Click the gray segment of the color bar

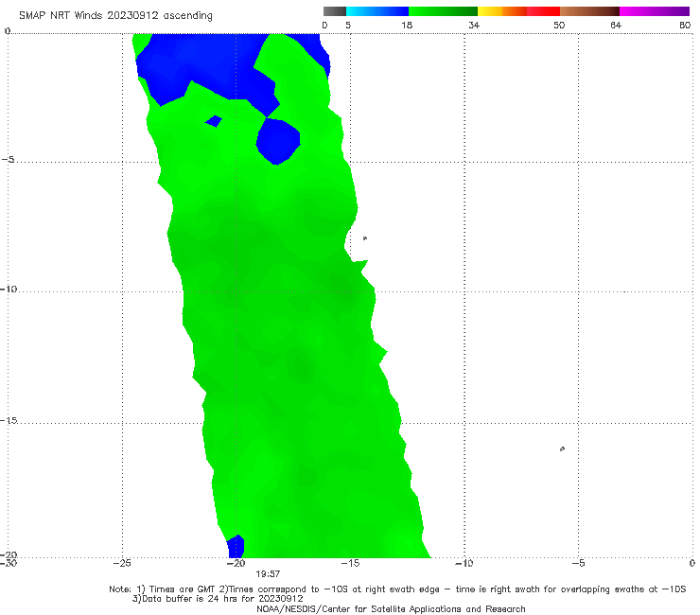click(335, 11)
